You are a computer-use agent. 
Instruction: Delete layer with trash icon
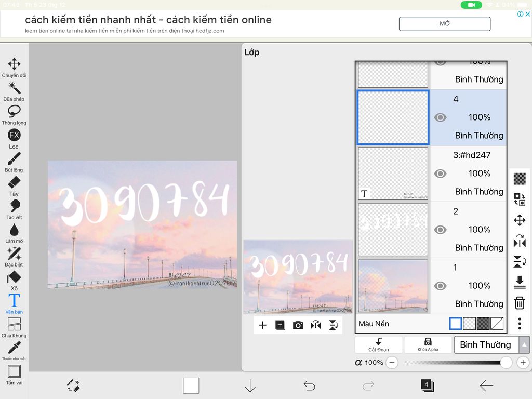pos(520,303)
